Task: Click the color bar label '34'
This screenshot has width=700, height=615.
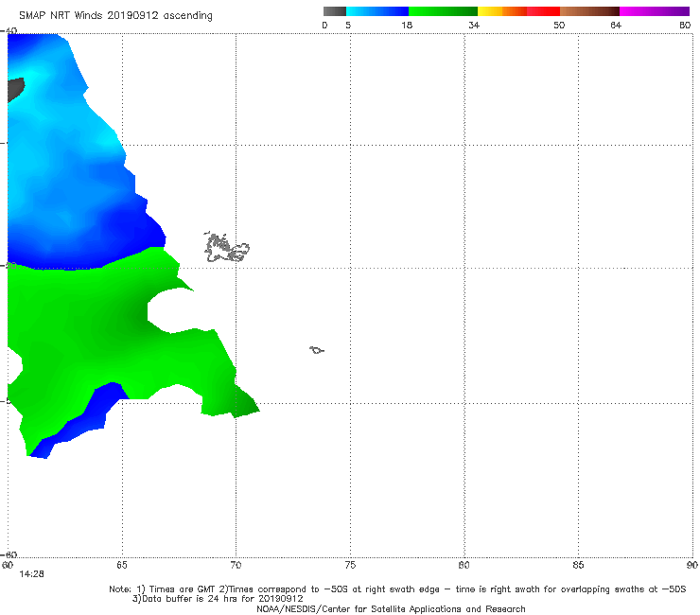Action: [474, 26]
